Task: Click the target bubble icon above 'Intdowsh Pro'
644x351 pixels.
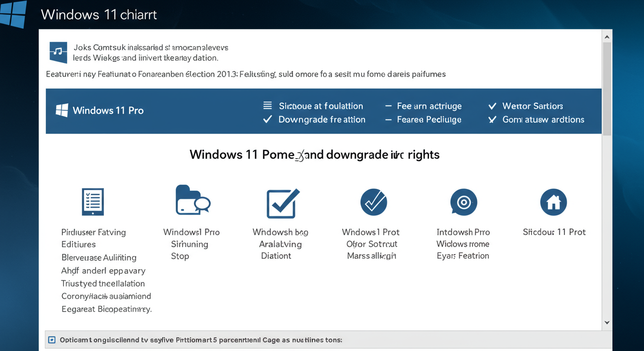Action: tap(464, 202)
